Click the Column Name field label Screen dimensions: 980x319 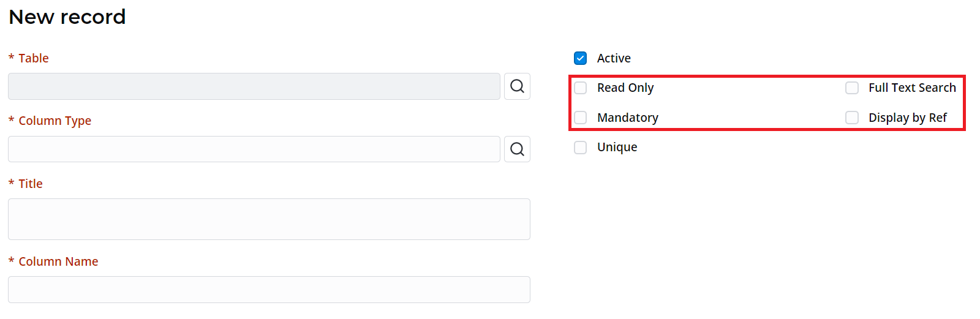58,261
